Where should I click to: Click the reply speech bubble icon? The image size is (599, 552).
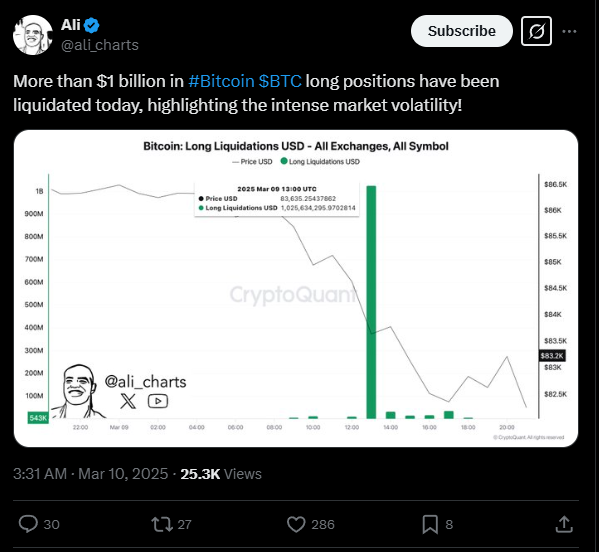(x=28, y=524)
